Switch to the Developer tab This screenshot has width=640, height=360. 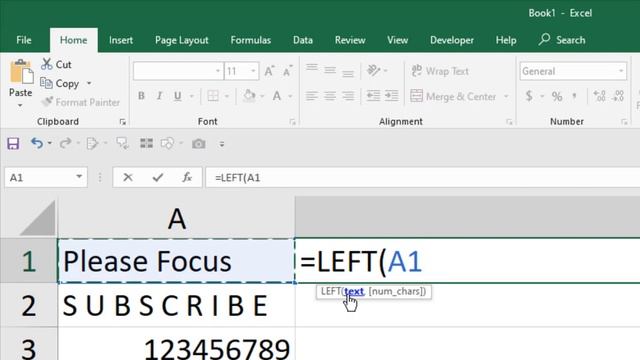point(452,40)
